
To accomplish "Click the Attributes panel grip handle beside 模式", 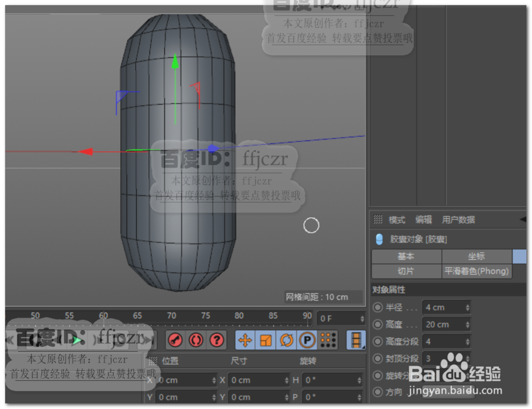I will 378,219.
